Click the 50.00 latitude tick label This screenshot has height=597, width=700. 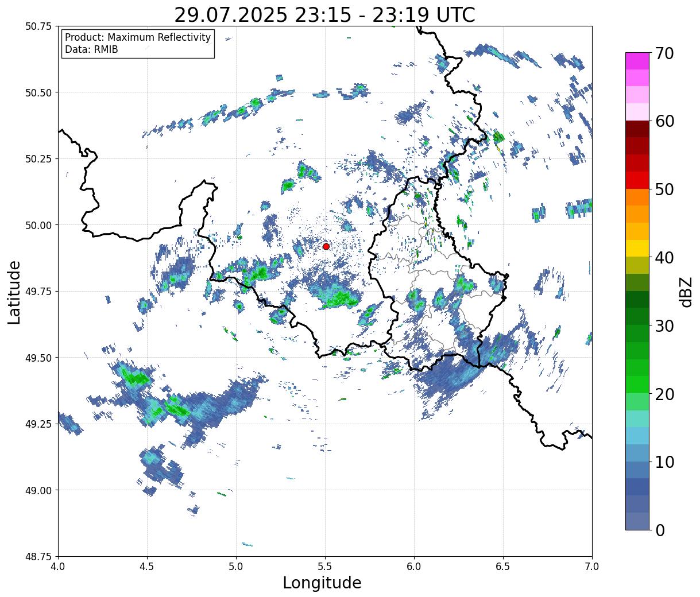tap(38, 225)
